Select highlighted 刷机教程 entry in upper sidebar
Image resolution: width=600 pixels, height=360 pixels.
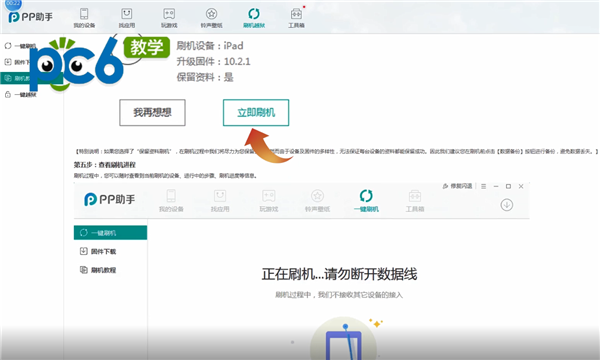pyautogui.click(x=31, y=78)
